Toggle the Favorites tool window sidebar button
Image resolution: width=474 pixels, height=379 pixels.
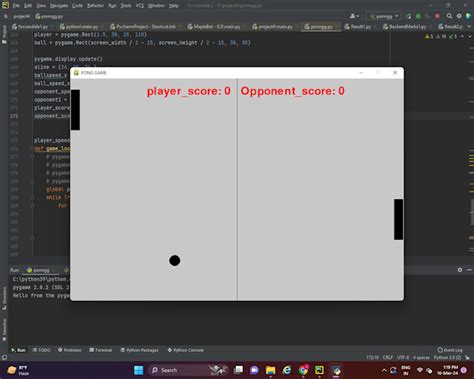coord(4,329)
